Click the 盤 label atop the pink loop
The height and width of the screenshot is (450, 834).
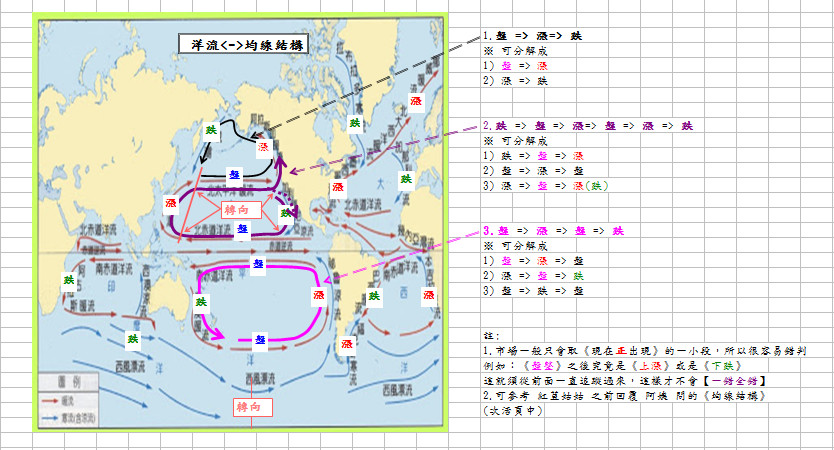point(258,263)
